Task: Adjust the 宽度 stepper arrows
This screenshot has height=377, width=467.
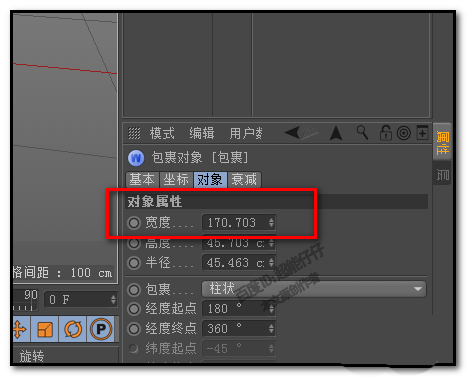Action: (271, 223)
